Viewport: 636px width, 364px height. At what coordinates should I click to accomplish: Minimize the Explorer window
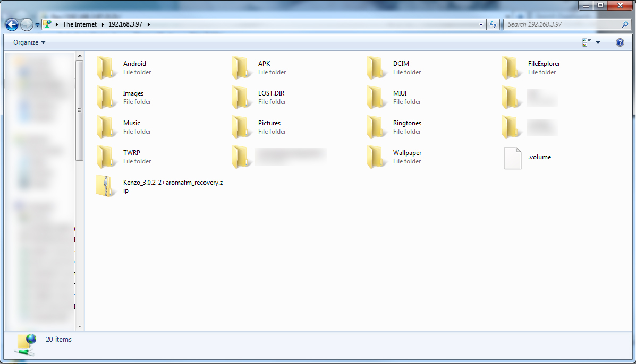click(586, 5)
